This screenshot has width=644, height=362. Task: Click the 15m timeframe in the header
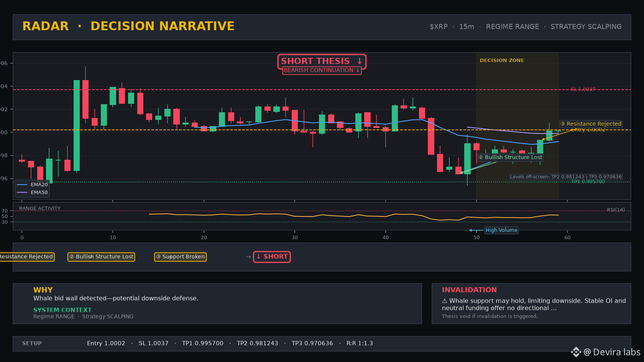point(467,26)
